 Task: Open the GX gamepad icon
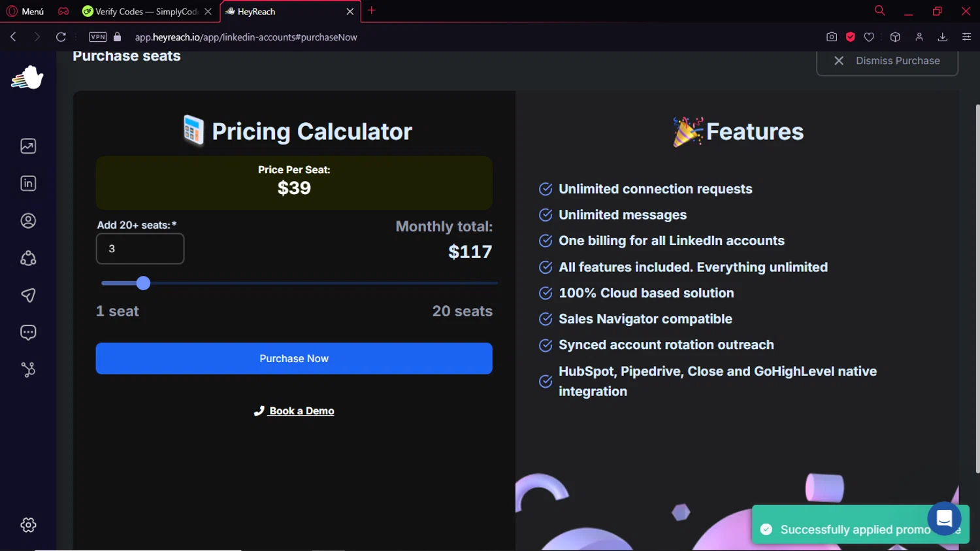[63, 11]
